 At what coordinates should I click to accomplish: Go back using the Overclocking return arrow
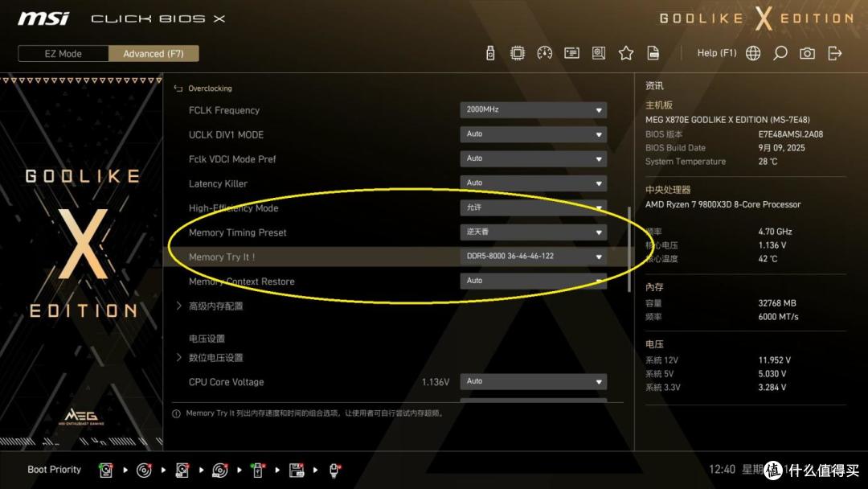pos(178,88)
